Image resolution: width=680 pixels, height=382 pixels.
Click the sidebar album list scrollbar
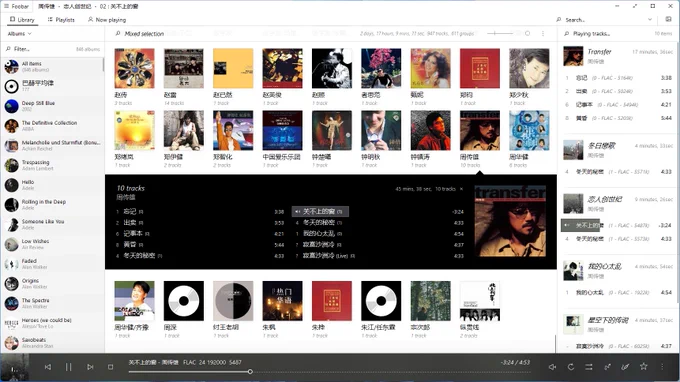pos(103,65)
